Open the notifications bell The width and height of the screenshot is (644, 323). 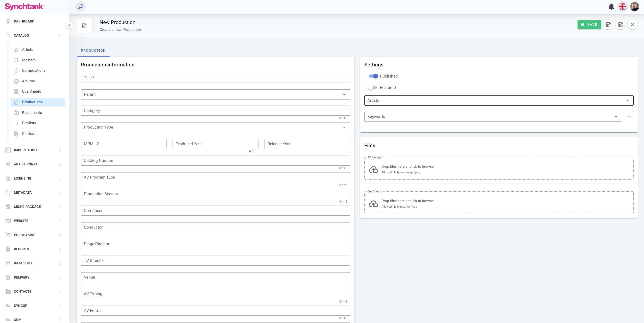pyautogui.click(x=611, y=7)
